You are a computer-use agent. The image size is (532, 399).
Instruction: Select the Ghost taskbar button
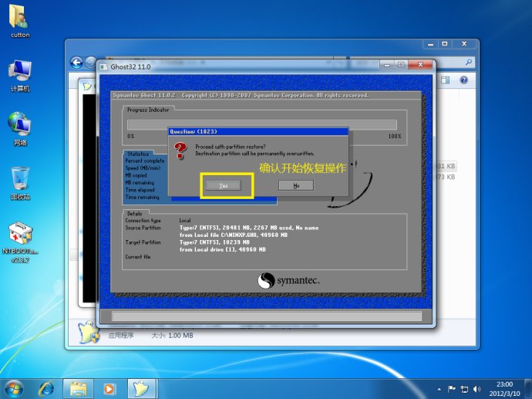pos(142,389)
